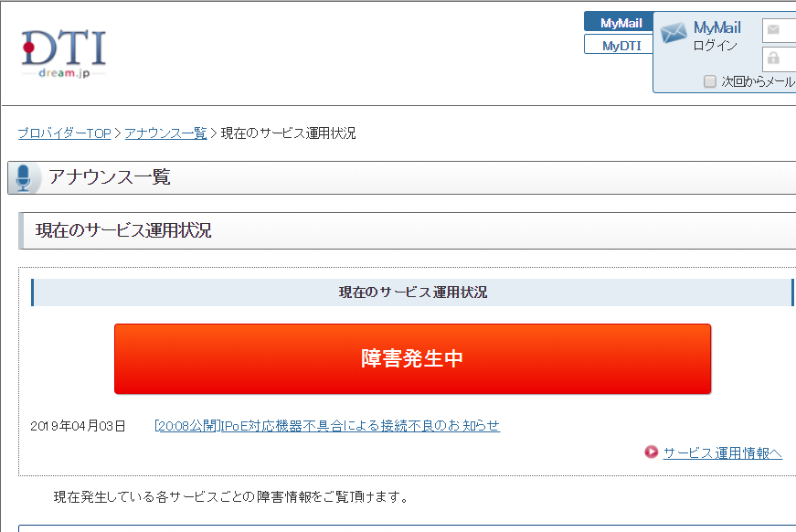Click the date 2019年04月03日
The image size is (796, 532).
tap(78, 426)
